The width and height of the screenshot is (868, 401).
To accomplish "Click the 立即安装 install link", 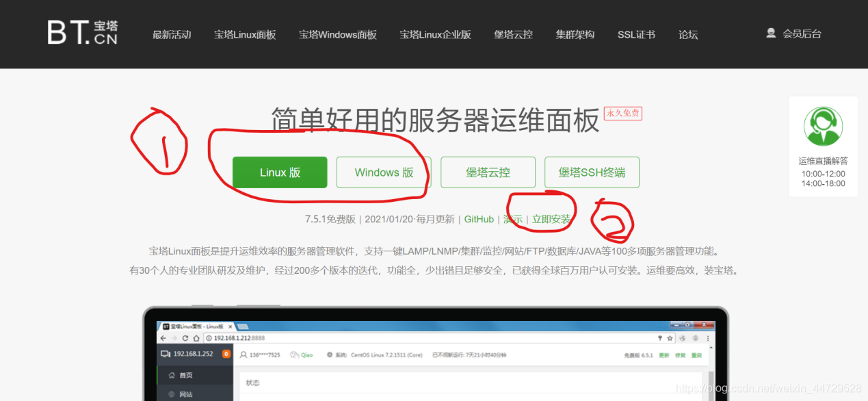I will (551, 219).
